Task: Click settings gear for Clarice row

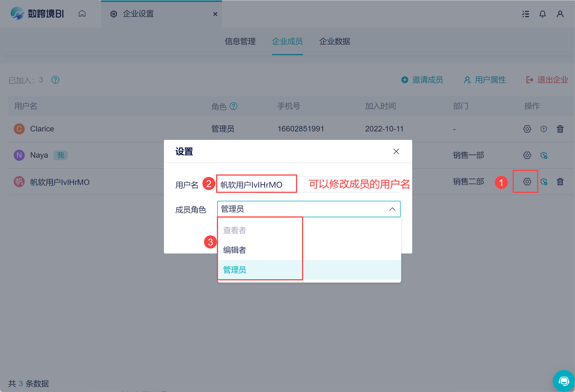Action: coord(527,129)
